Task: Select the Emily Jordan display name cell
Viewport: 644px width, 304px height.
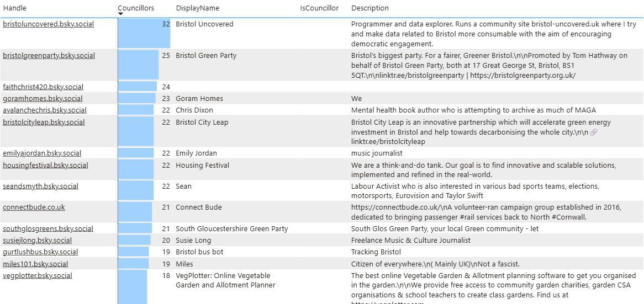Action: pyautogui.click(x=196, y=153)
